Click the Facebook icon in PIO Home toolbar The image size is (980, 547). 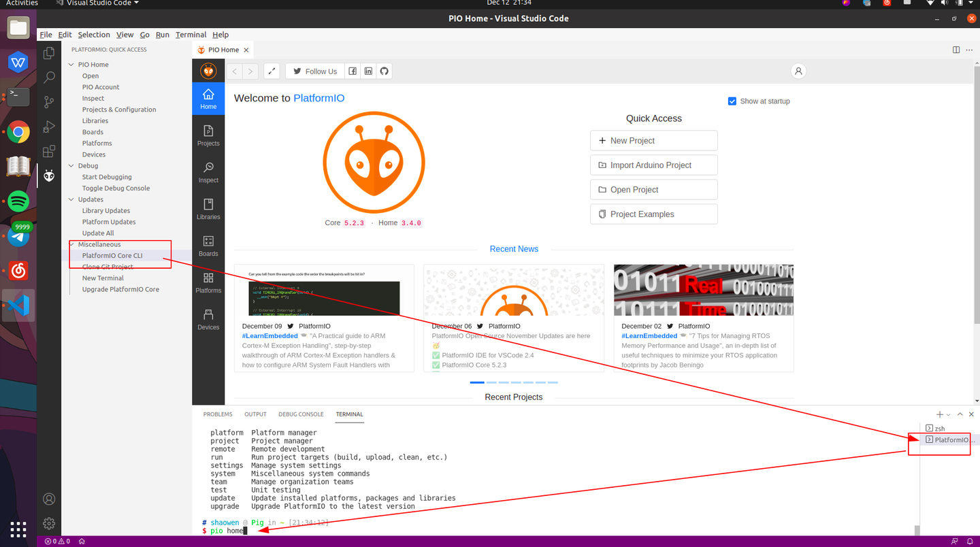353,71
